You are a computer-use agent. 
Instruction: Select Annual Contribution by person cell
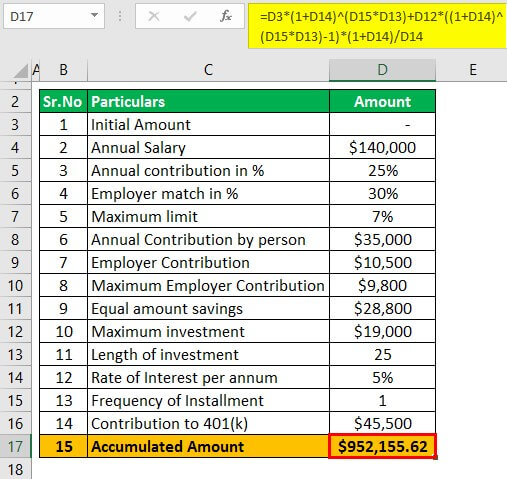click(208, 239)
